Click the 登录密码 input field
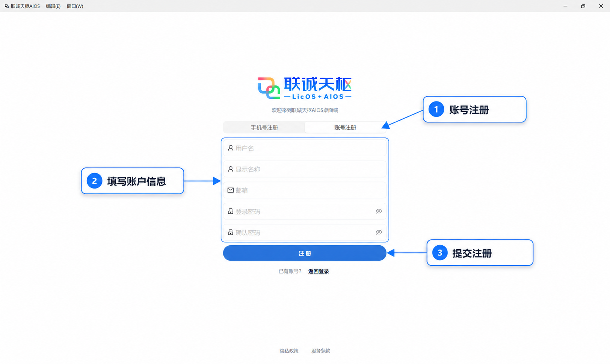The image size is (610, 364). point(305,211)
